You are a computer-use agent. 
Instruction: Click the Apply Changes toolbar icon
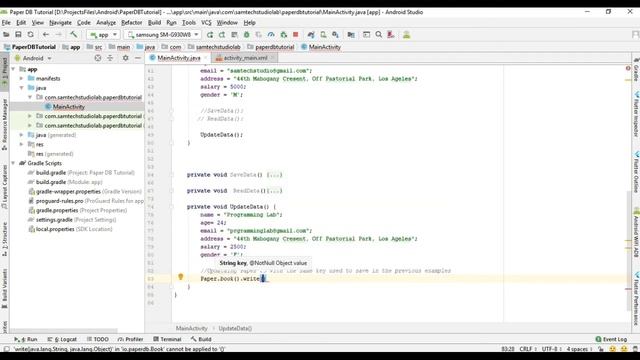click(x=222, y=35)
